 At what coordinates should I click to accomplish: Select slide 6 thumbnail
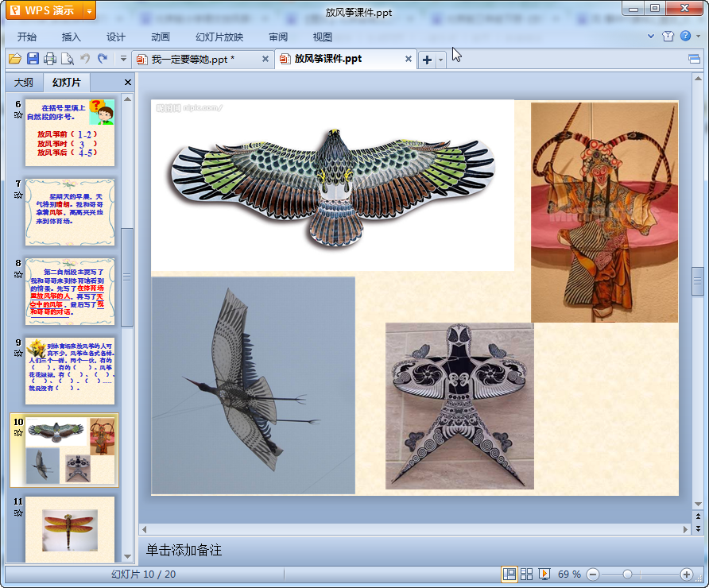(70, 133)
